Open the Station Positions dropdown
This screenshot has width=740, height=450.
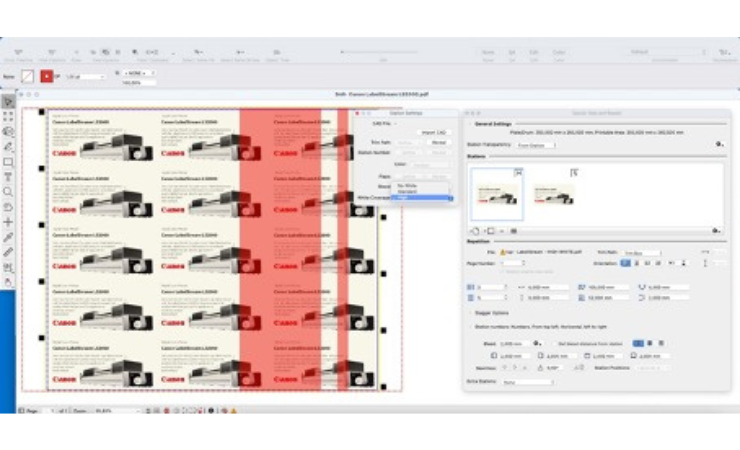[x=654, y=367]
